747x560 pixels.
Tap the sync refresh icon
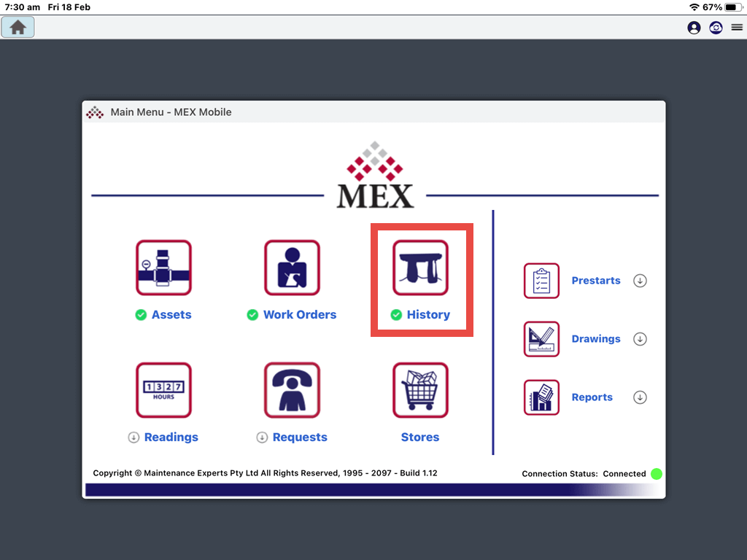tap(716, 28)
